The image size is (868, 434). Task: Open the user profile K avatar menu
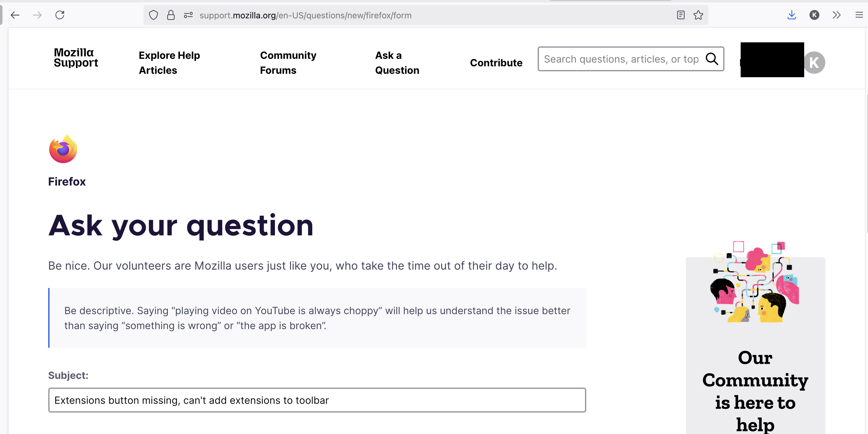coord(814,63)
